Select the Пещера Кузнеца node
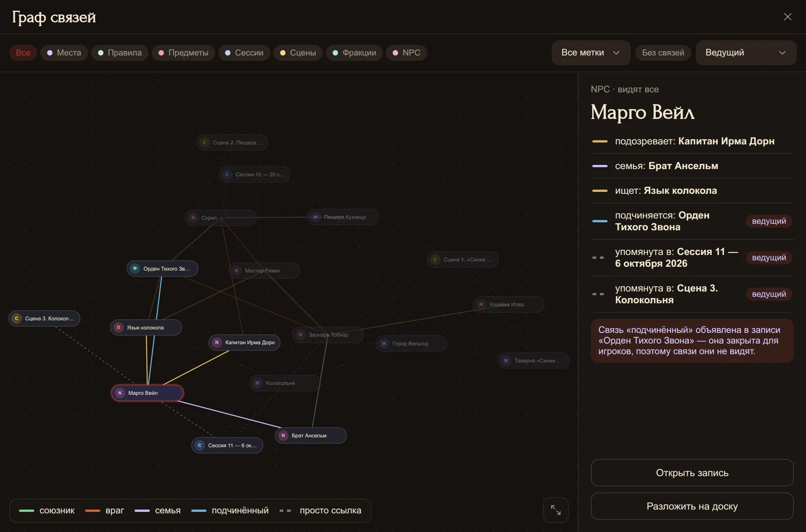This screenshot has height=532, width=806. 343,217
